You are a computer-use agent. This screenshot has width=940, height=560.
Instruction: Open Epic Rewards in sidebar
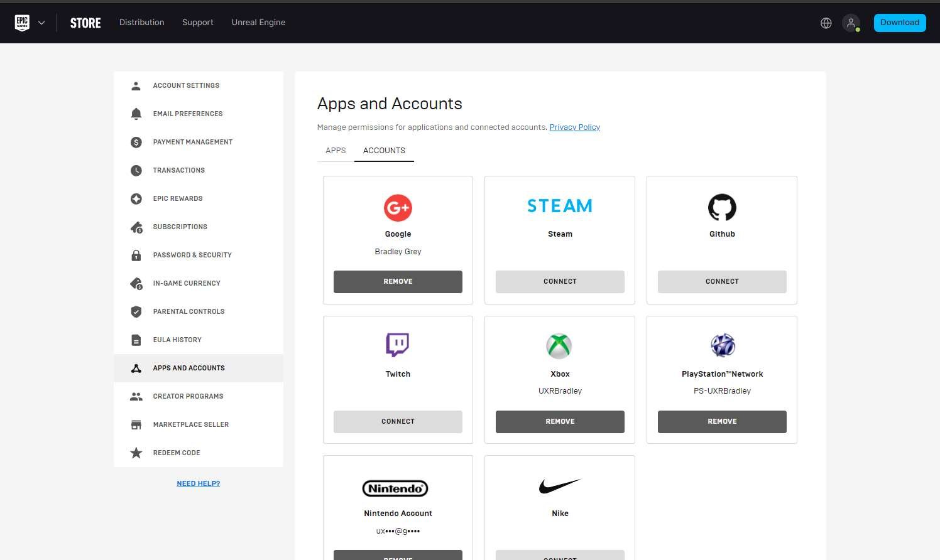[x=199, y=198]
